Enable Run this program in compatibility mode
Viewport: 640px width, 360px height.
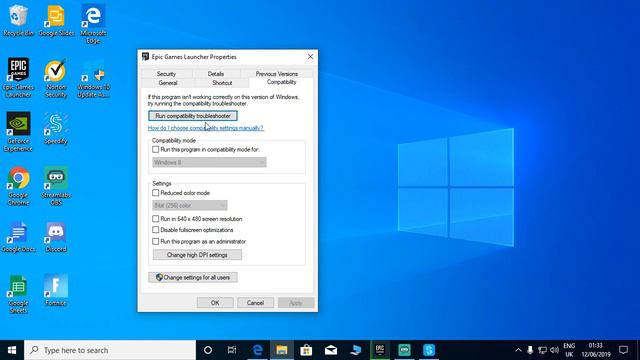pyautogui.click(x=156, y=150)
